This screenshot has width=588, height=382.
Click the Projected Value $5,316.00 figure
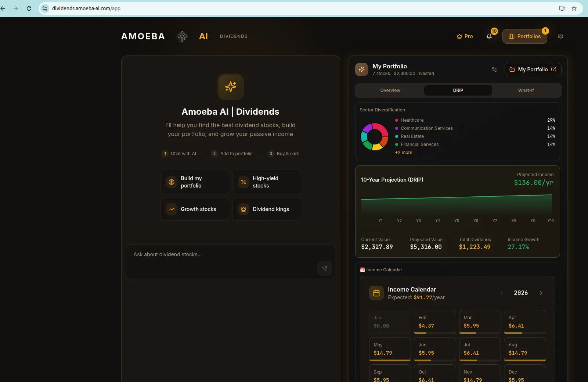[426, 247]
